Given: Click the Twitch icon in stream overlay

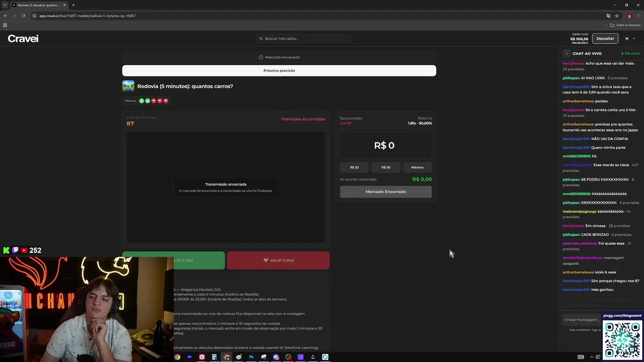Looking at the screenshot, I should coord(15,250).
